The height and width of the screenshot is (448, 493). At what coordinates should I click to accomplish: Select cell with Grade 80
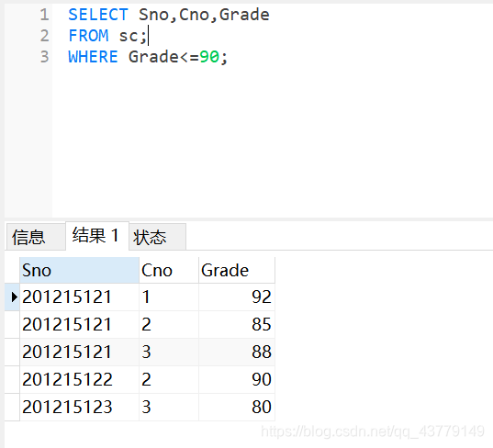click(x=237, y=407)
